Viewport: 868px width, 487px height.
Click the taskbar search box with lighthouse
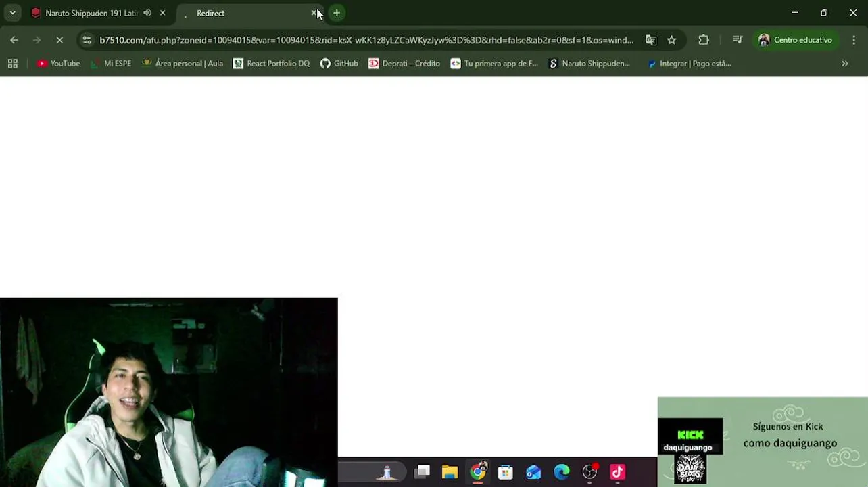pos(373,472)
